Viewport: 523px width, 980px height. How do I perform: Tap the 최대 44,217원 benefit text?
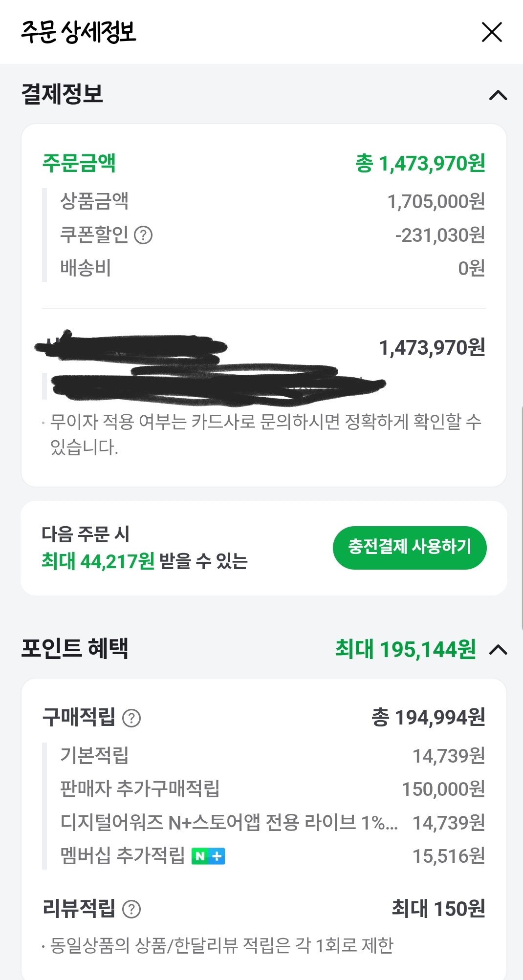click(98, 561)
